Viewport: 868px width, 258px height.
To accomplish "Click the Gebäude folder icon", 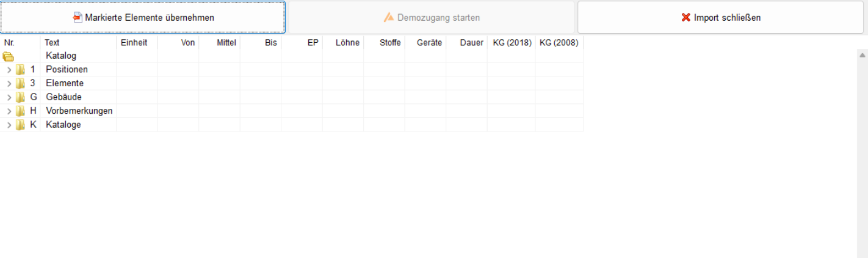I will point(20,97).
